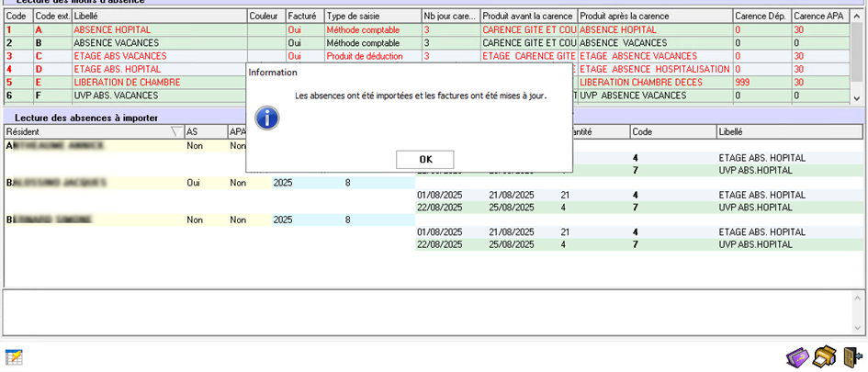The height and width of the screenshot is (372, 868).
Task: Toggle sort triangle in Résident header
Action: point(176,131)
